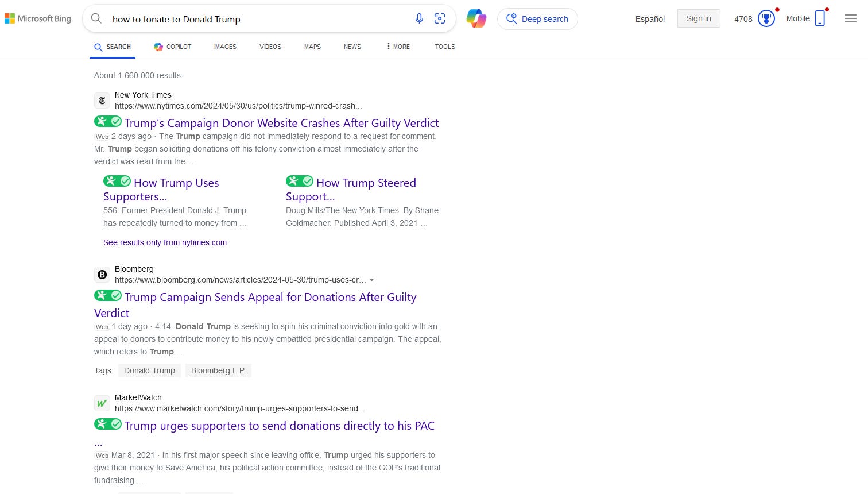Select the Bloomberg L.P. tag
868x494 pixels.
[218, 370]
